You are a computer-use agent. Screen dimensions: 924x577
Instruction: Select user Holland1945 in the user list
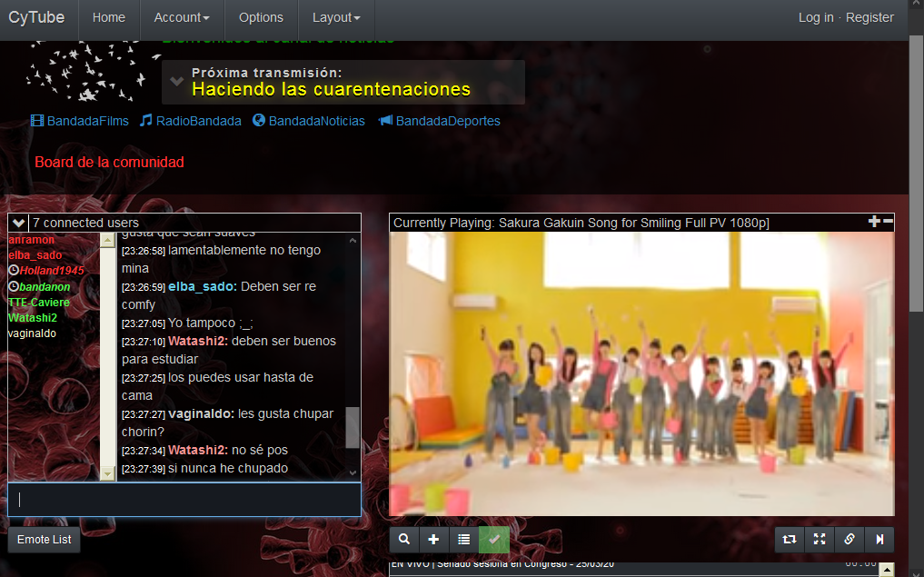[x=52, y=271]
